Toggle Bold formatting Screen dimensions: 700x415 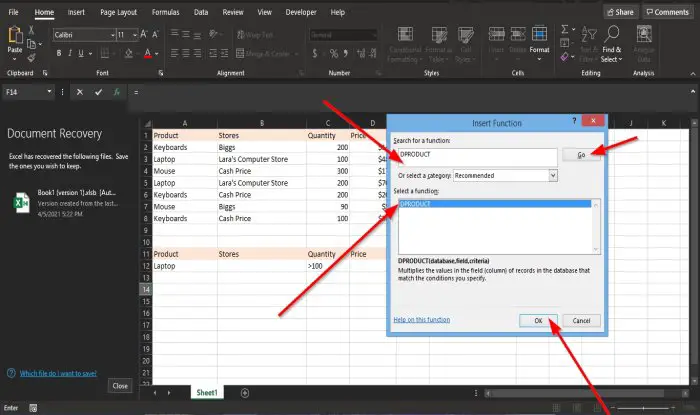(58, 54)
